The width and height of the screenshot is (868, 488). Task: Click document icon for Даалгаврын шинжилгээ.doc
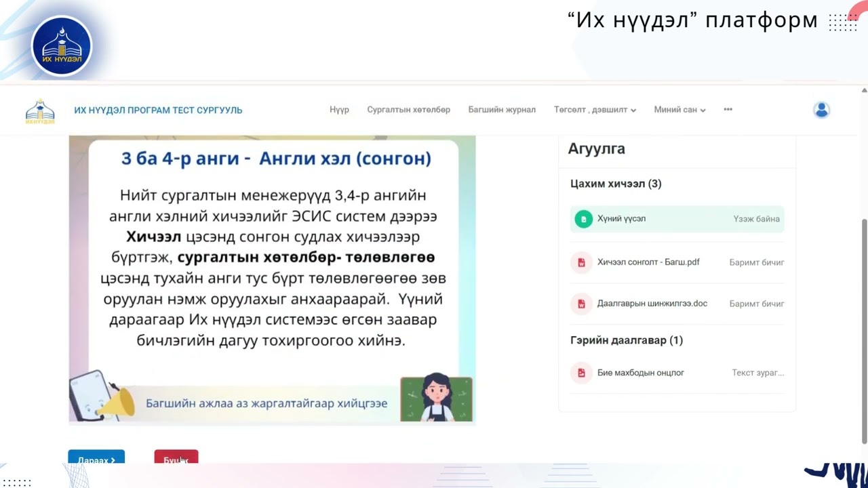click(581, 304)
